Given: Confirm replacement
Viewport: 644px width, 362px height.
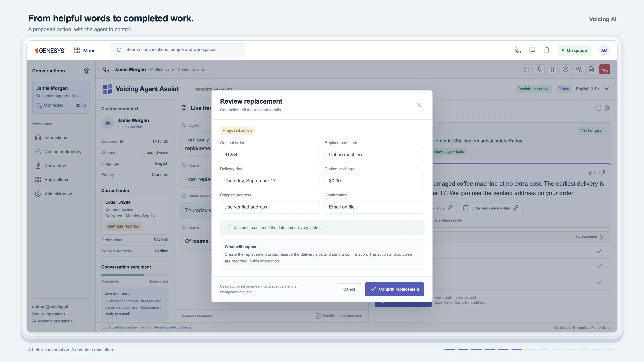Looking at the screenshot, I should pos(394,289).
